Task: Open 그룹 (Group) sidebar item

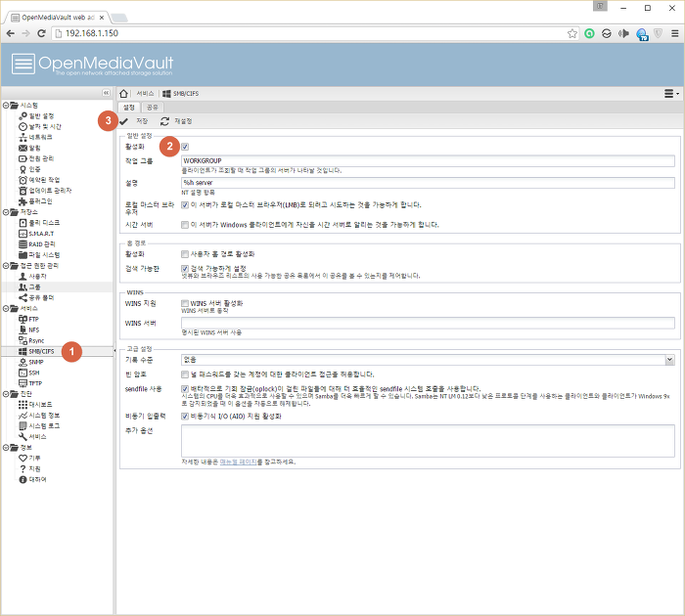Action: (x=29, y=286)
